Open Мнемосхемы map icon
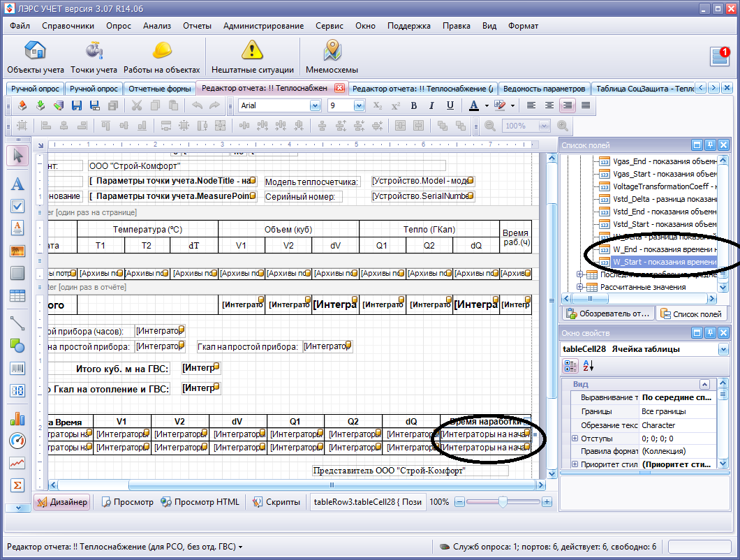 332,57
